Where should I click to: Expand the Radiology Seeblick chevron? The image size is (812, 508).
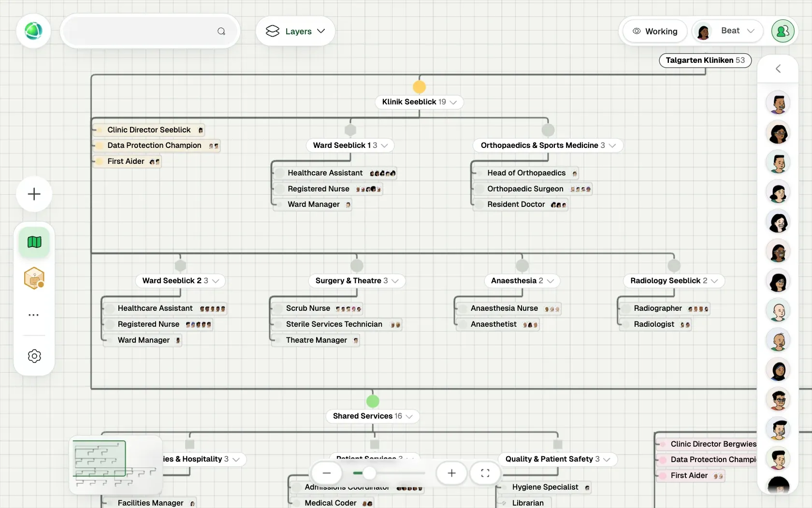[x=714, y=281]
